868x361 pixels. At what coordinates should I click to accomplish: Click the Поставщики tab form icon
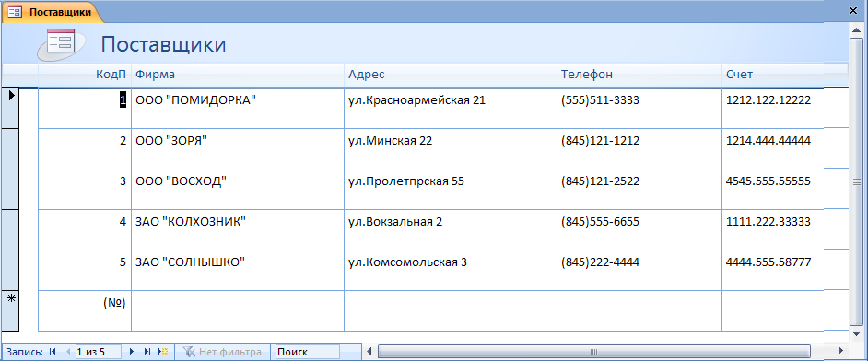tap(15, 12)
